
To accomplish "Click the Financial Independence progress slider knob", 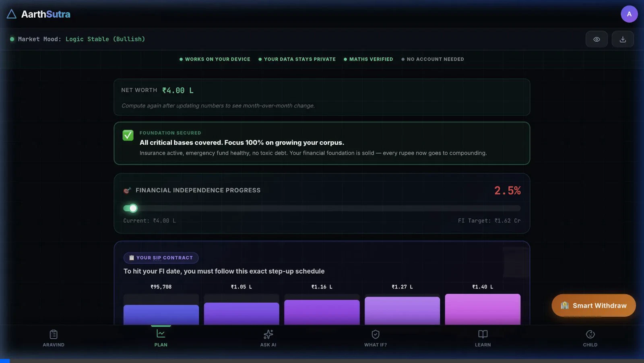I will [133, 208].
